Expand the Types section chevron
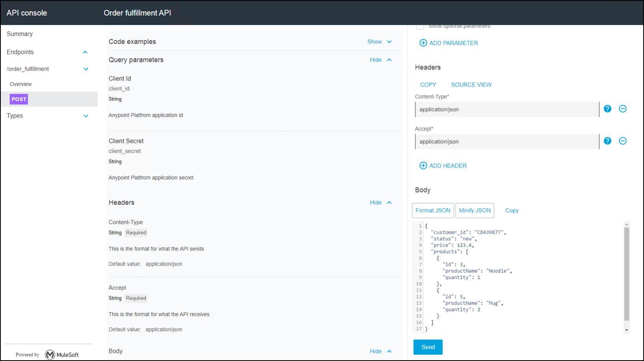644x361 pixels. coord(86,116)
